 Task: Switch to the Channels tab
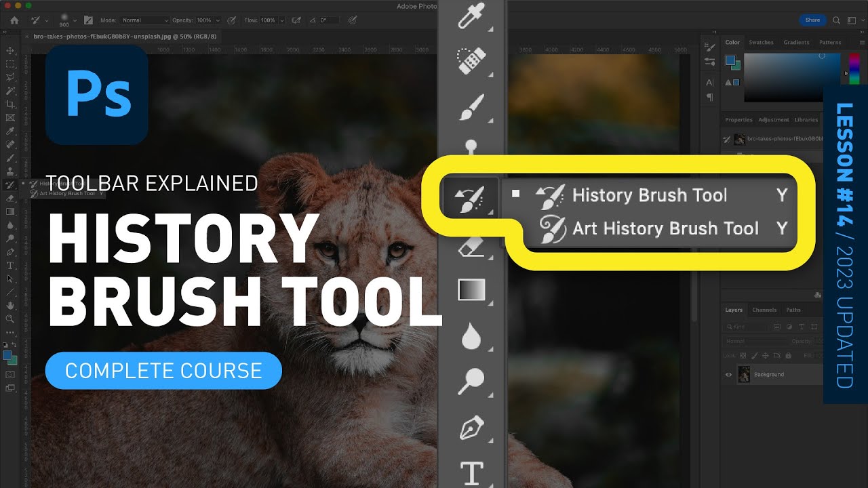tap(764, 310)
